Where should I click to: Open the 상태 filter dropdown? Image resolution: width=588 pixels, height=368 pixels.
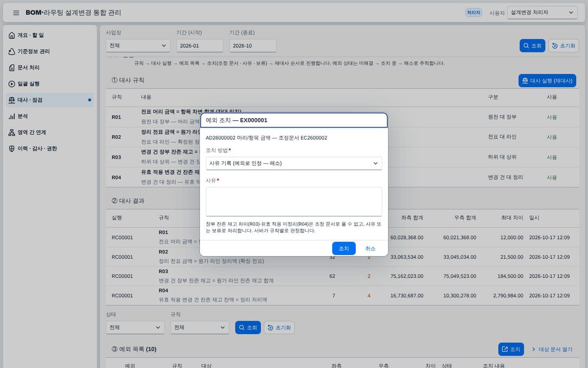(x=135, y=327)
